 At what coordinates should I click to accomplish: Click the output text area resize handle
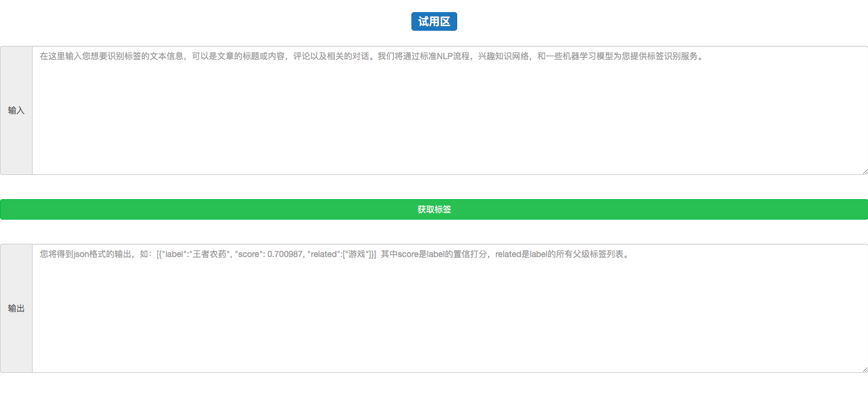coord(864,369)
